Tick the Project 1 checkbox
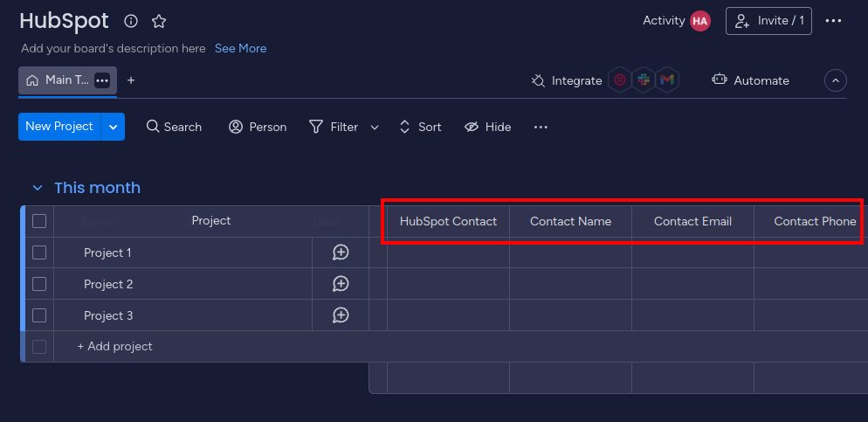Image resolution: width=868 pixels, height=422 pixels. click(x=39, y=253)
